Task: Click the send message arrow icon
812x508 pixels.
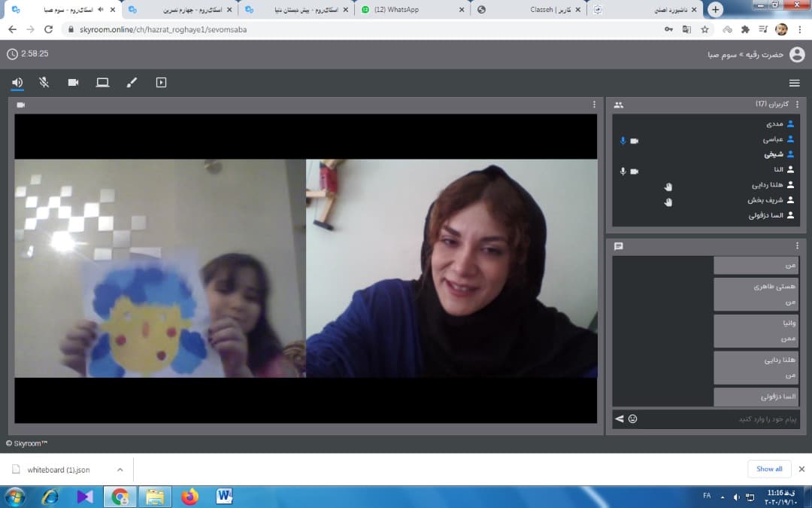Action: click(x=620, y=418)
